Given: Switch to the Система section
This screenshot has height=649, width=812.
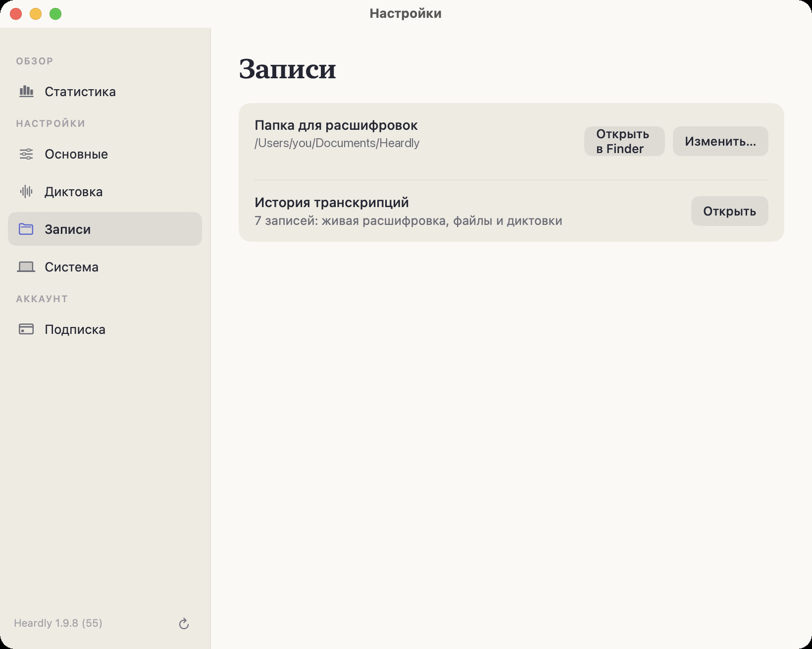Looking at the screenshot, I should pyautogui.click(x=105, y=267).
